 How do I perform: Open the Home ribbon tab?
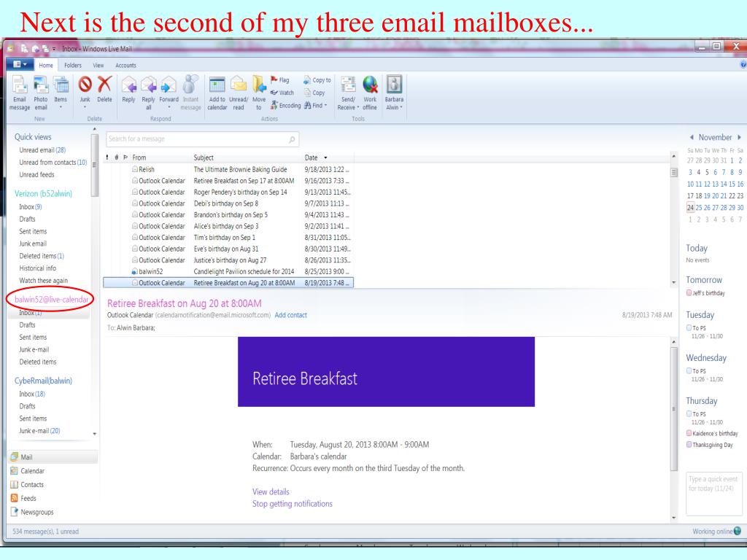pyautogui.click(x=46, y=65)
